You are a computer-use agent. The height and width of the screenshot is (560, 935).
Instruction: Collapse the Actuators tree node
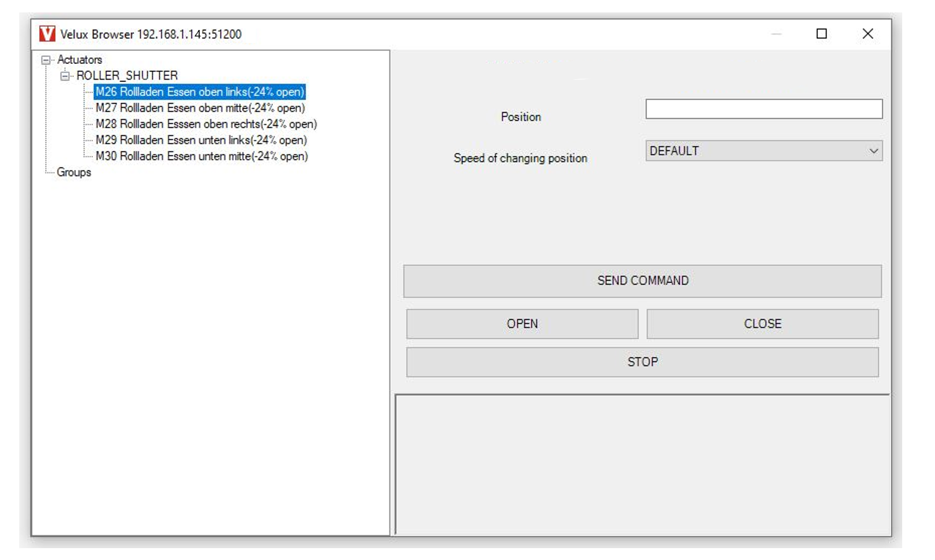coord(46,60)
